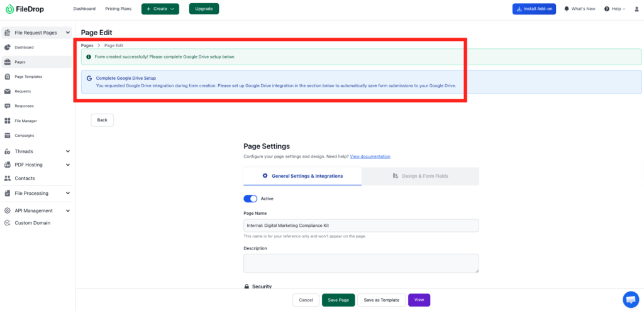
Task: Click the Requests envelope icon
Action: (x=8, y=92)
